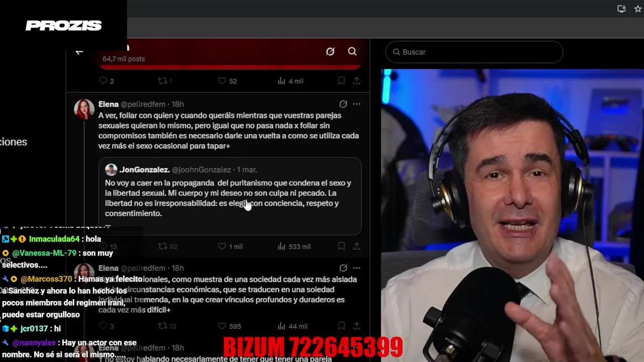Share the tweet with 44 mil views
The image size is (644, 362).
coord(356,326)
